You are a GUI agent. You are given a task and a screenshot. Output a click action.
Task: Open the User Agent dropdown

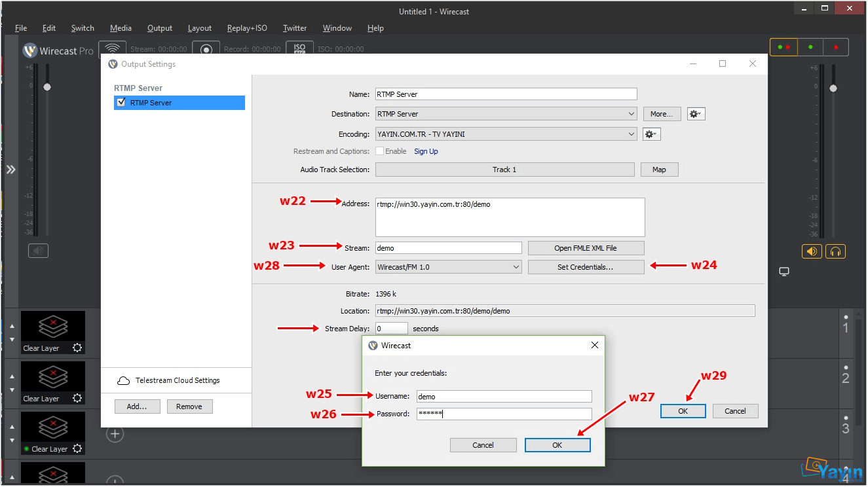[x=449, y=267]
